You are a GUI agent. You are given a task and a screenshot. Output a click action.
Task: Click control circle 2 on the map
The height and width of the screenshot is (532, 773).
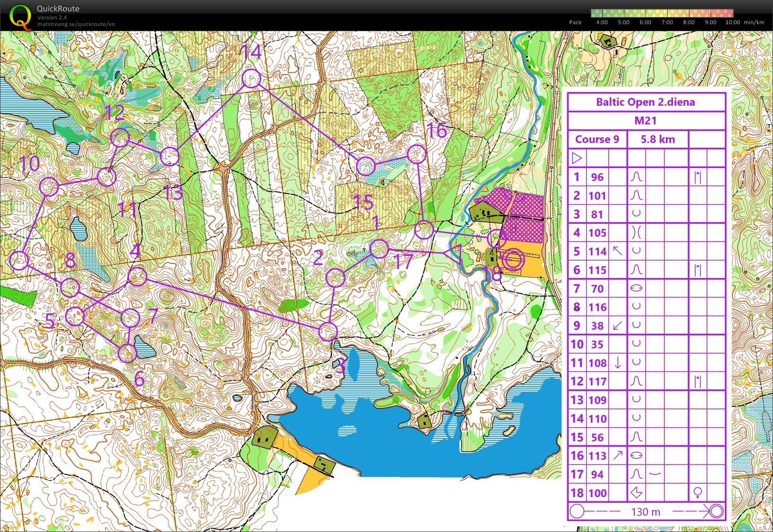(336, 278)
